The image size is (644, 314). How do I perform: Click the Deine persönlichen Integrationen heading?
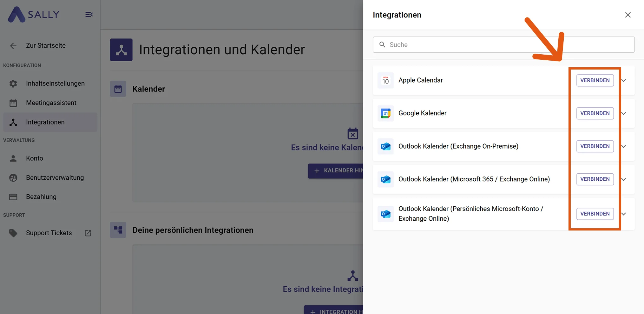[193, 230]
